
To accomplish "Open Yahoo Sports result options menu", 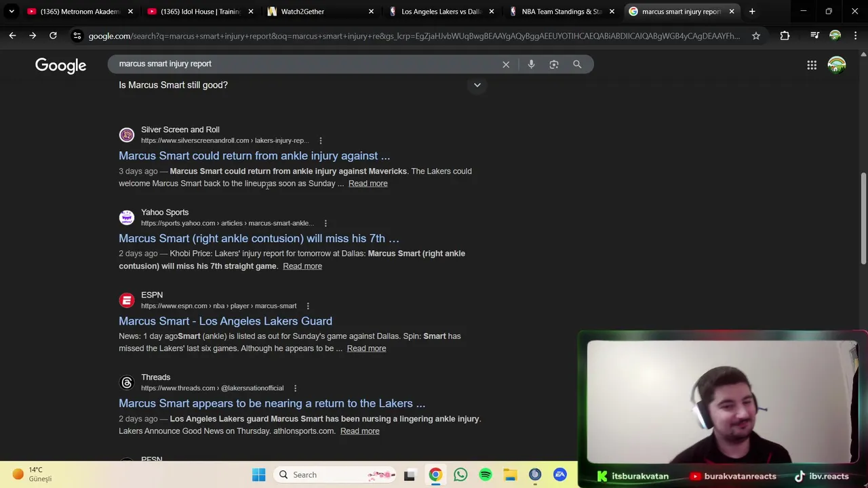I will pyautogui.click(x=325, y=223).
